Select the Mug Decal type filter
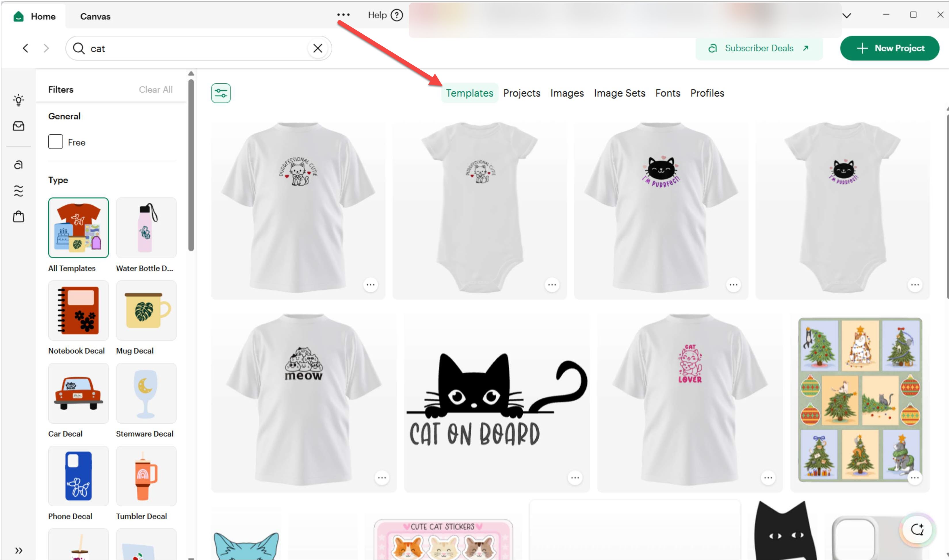The image size is (949, 560). tap(146, 311)
